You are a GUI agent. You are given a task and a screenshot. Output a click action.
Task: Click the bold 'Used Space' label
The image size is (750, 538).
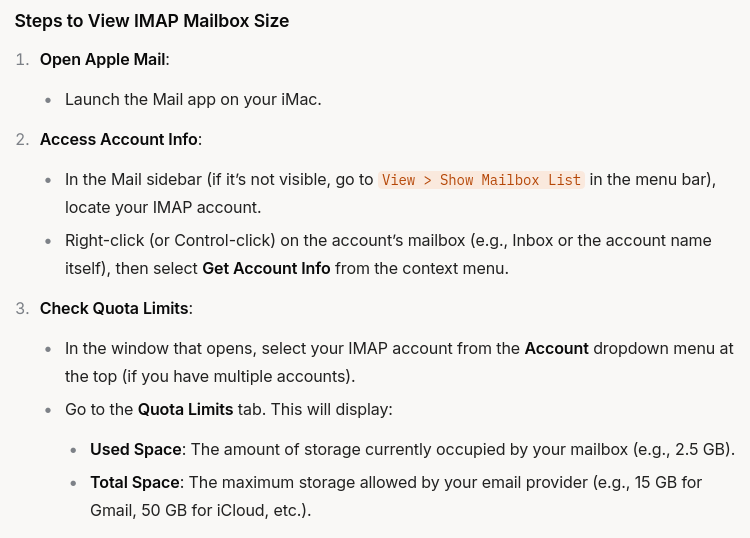point(136,450)
